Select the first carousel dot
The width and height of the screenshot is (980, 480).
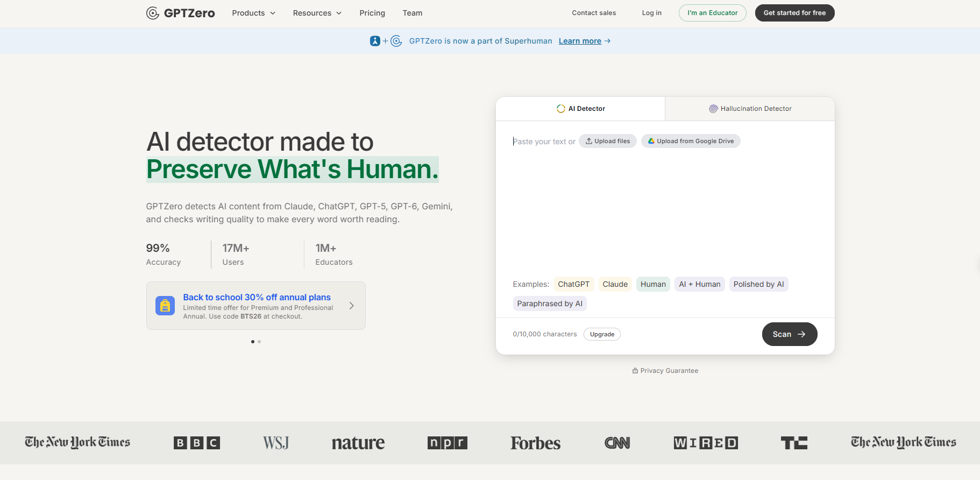click(253, 342)
